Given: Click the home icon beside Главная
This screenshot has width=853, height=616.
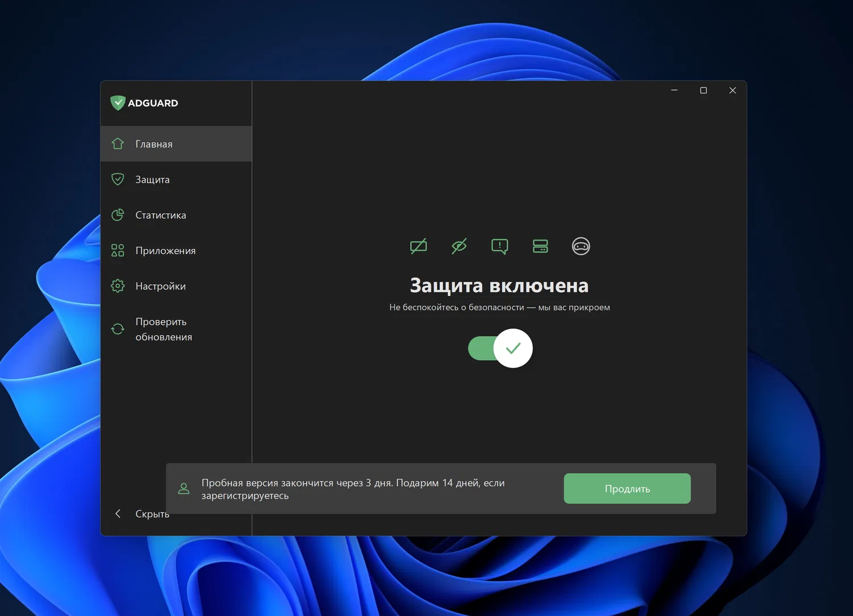Looking at the screenshot, I should pyautogui.click(x=118, y=143).
